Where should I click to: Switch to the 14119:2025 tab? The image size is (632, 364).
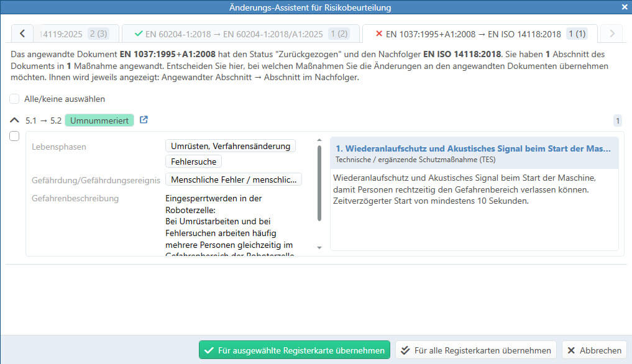click(x=76, y=34)
